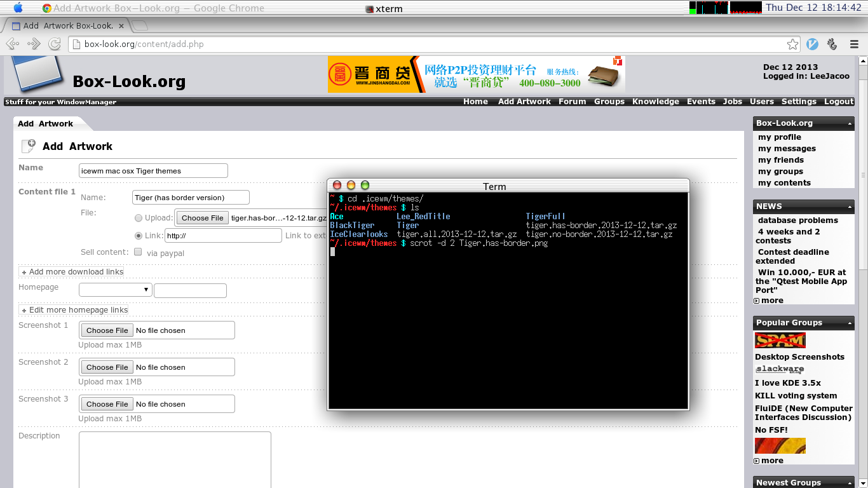This screenshot has height=488, width=868.
Task: Click the Evernote extension icon
Action: 832,44
